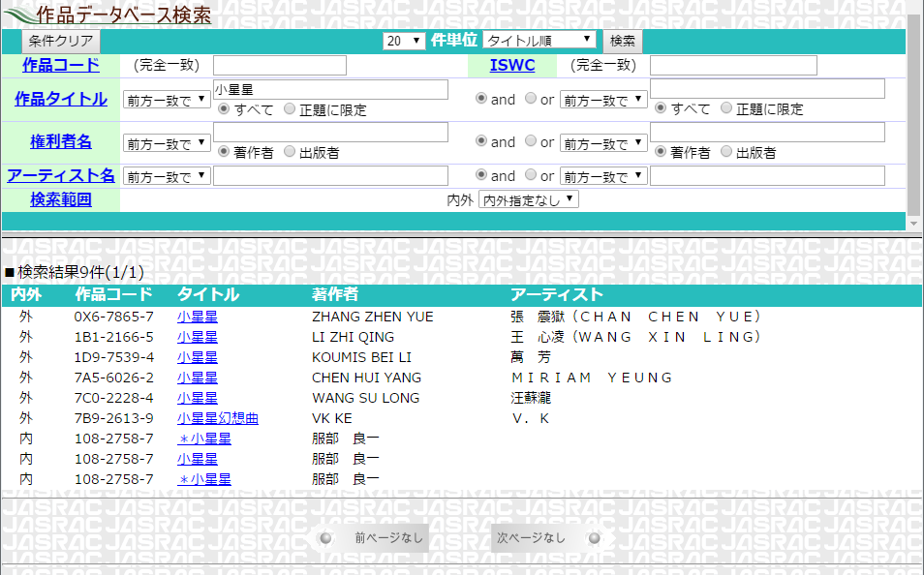Focus the first 権利者名 input field

pos(330,132)
